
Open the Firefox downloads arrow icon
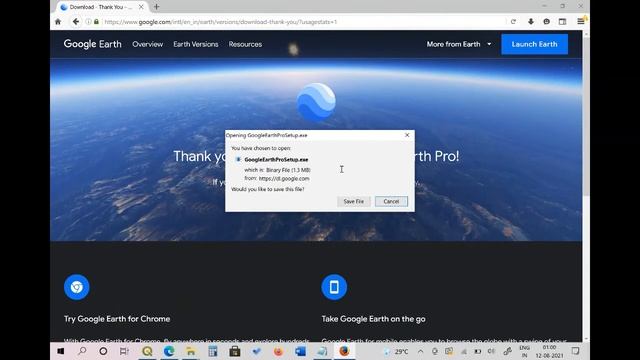pos(531,22)
